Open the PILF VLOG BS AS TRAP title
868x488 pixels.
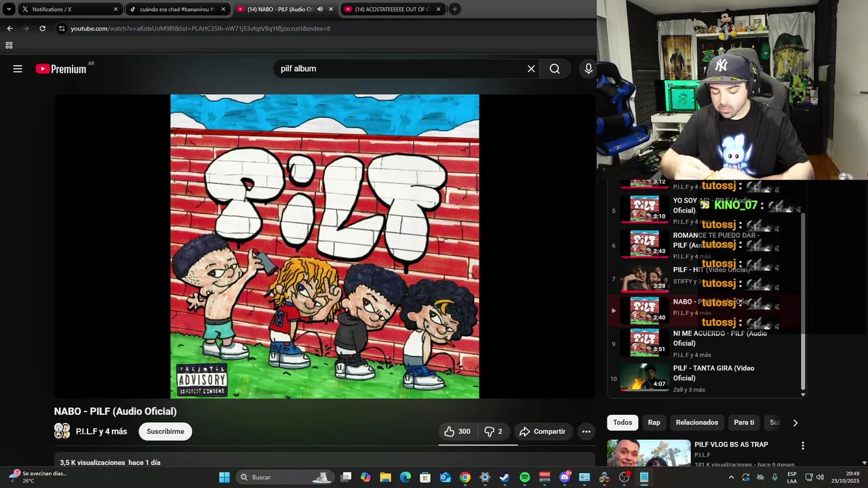pyautogui.click(x=731, y=445)
